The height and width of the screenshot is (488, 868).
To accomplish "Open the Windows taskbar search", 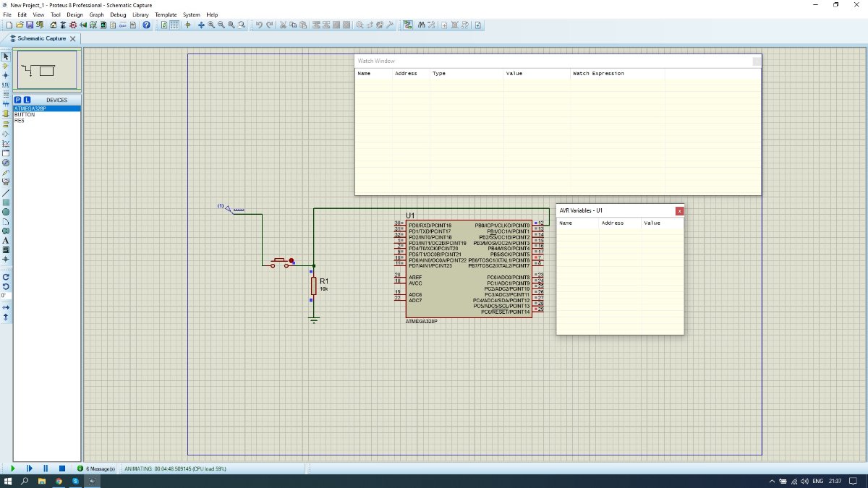I will (25, 481).
